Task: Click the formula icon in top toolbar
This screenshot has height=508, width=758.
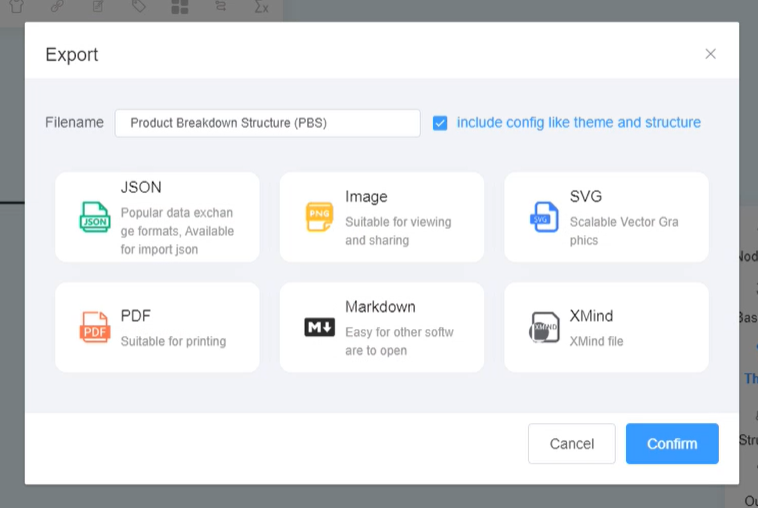Action: pos(261,7)
